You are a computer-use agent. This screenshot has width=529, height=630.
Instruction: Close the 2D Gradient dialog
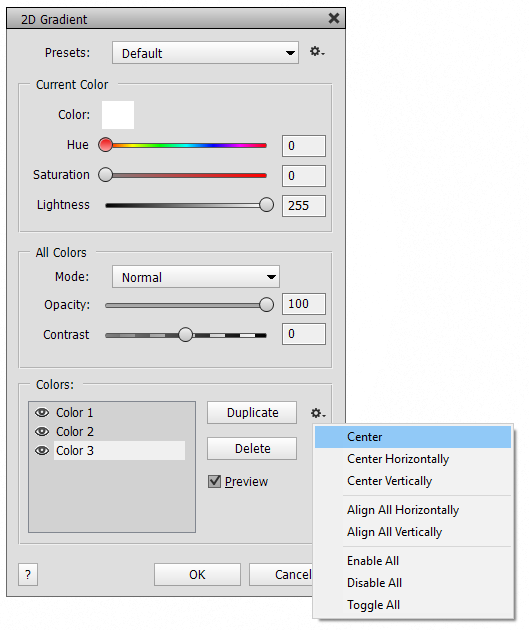pos(334,18)
